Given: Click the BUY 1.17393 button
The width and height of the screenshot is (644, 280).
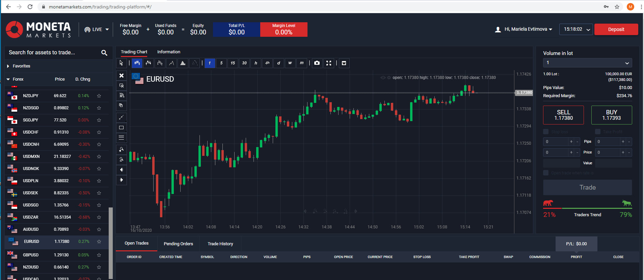Looking at the screenshot, I should 612,115.
